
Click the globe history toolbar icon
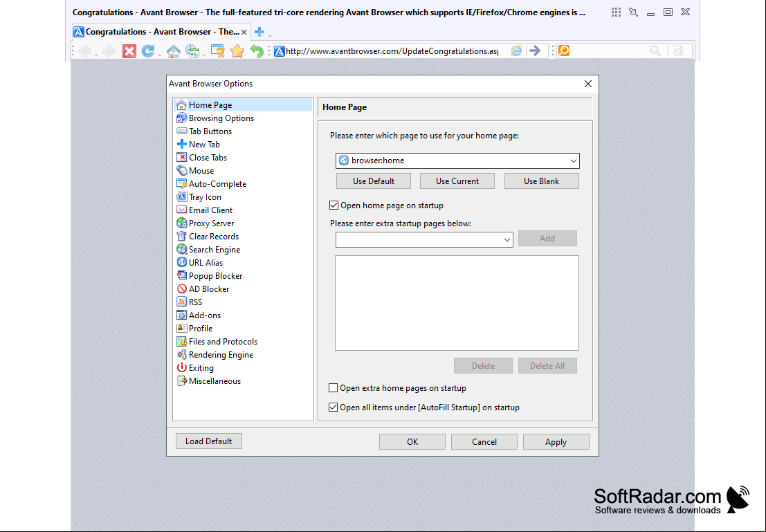(192, 51)
